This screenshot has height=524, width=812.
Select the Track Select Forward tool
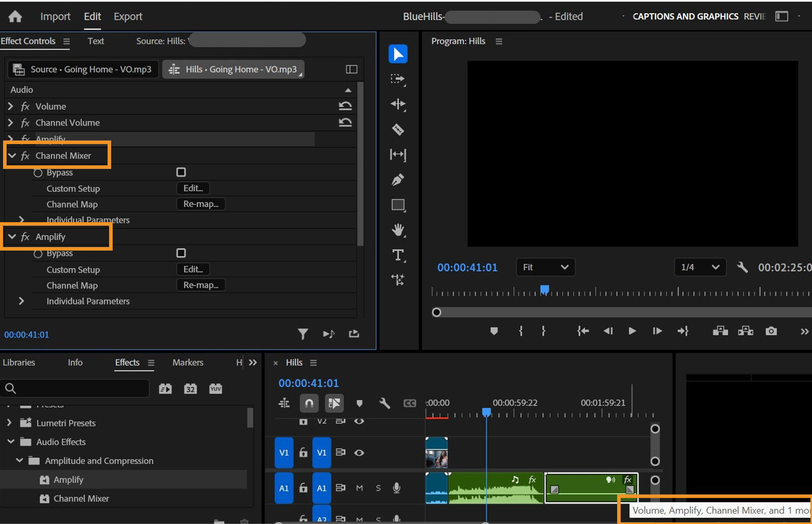point(398,80)
